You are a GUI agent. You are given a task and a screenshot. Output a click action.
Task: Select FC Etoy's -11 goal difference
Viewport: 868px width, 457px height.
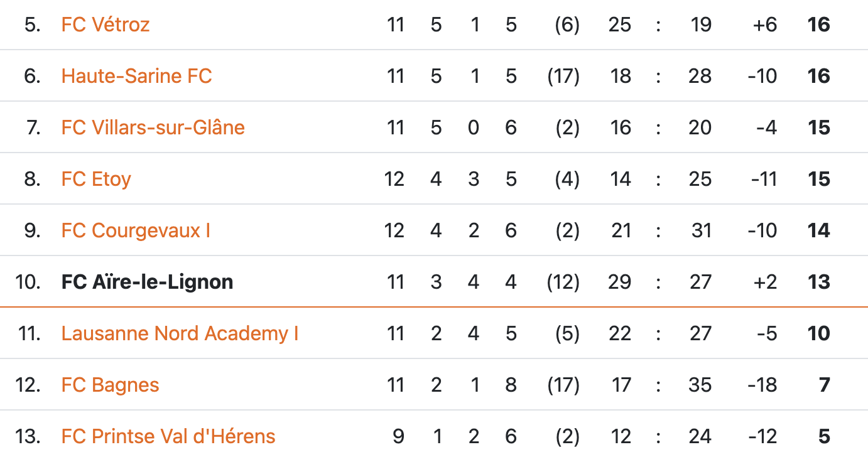pyautogui.click(x=763, y=179)
